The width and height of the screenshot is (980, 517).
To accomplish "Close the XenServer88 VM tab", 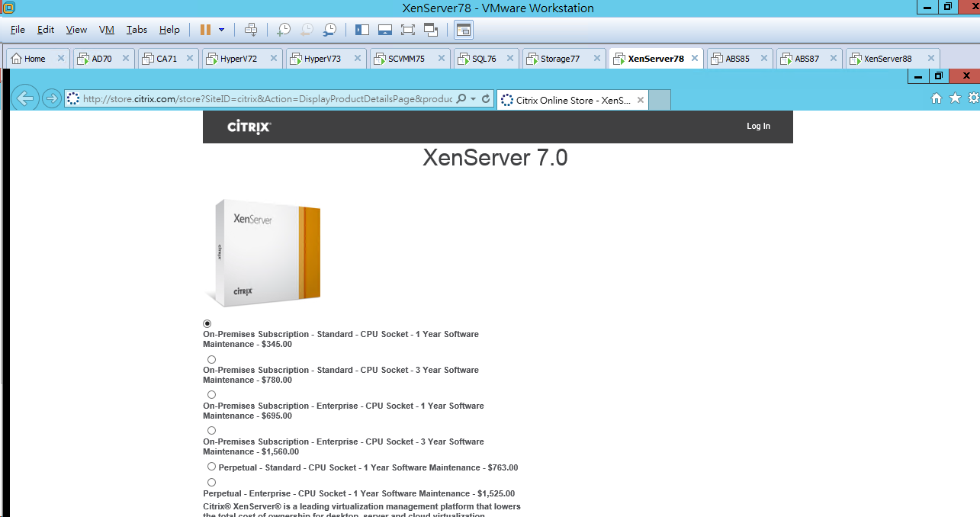I will 930,59.
